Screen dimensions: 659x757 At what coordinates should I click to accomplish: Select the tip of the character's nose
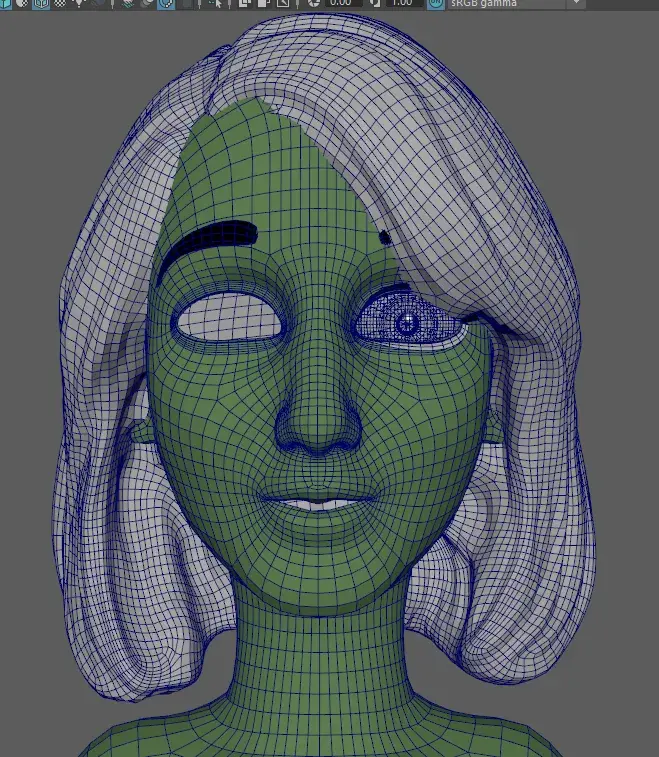pyautogui.click(x=319, y=425)
